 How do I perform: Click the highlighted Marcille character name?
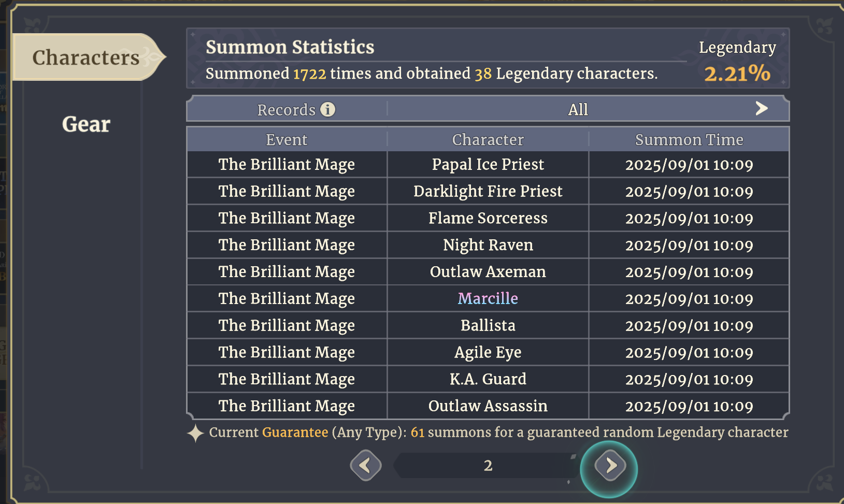pyautogui.click(x=488, y=298)
